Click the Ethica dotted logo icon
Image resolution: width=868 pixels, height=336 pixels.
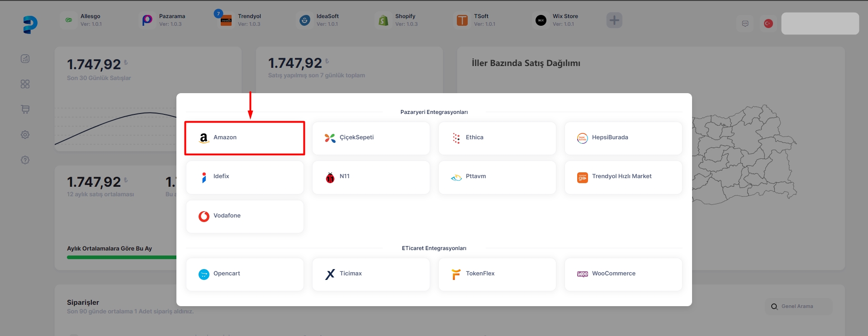point(456,138)
